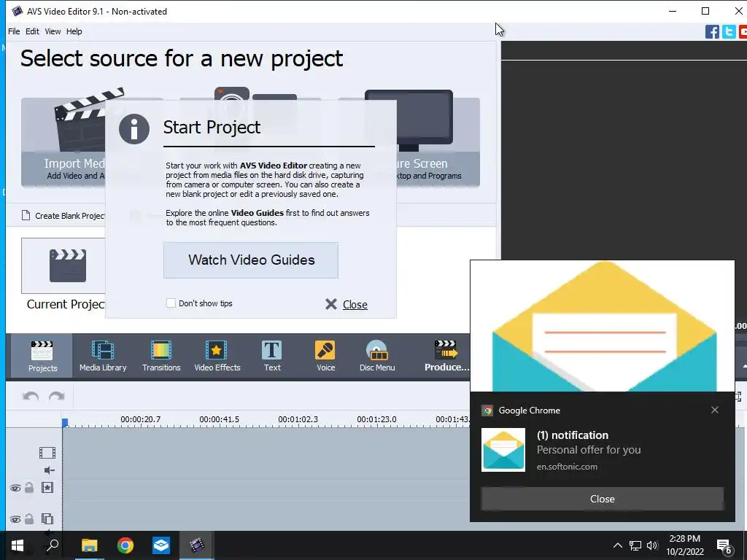Viewport: 747px width, 560px height.
Task: Click the Google Chrome notification header
Action: click(x=530, y=411)
